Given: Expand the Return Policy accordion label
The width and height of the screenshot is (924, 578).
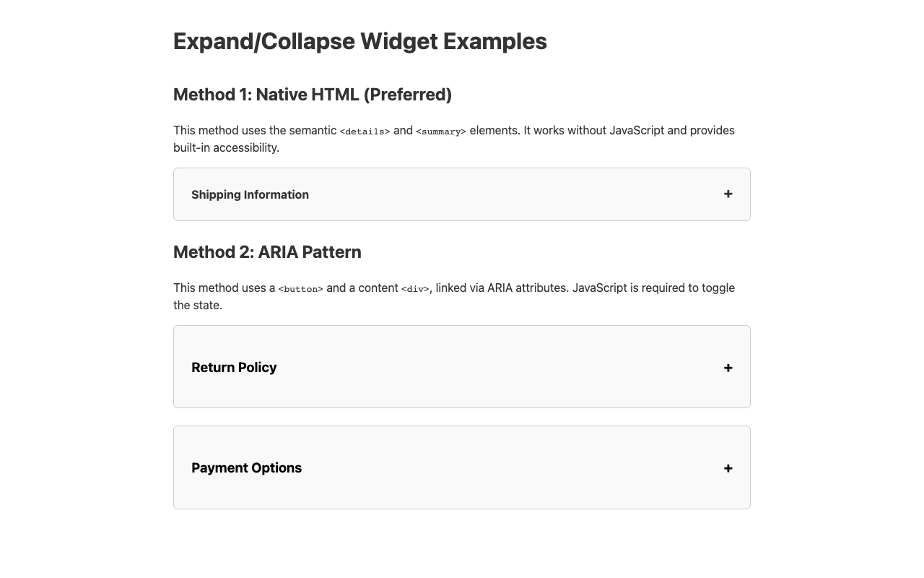Looking at the screenshot, I should coord(234,367).
